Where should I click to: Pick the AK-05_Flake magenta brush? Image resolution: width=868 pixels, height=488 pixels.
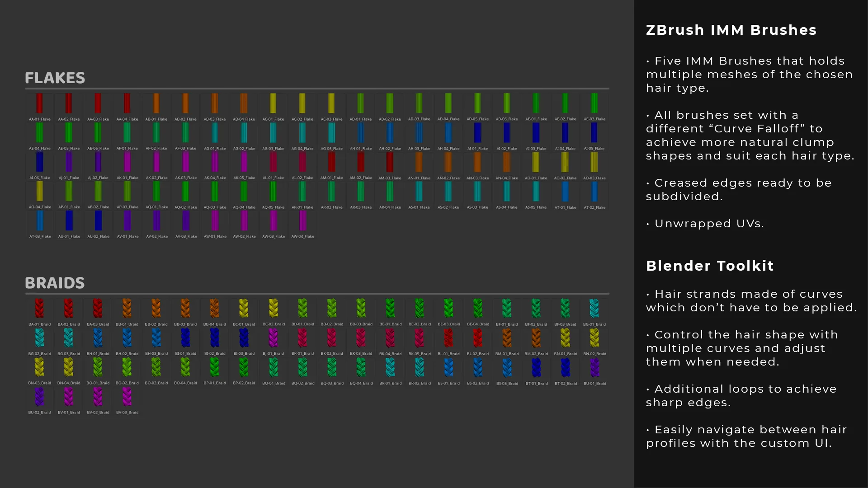pos(244,163)
